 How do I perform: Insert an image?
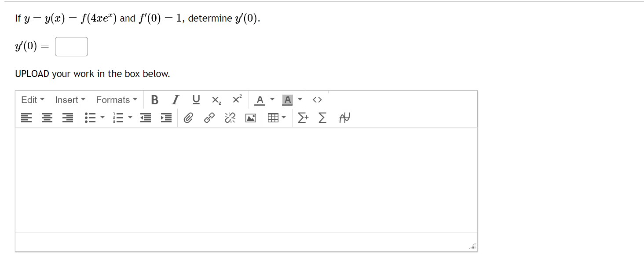[x=250, y=118]
